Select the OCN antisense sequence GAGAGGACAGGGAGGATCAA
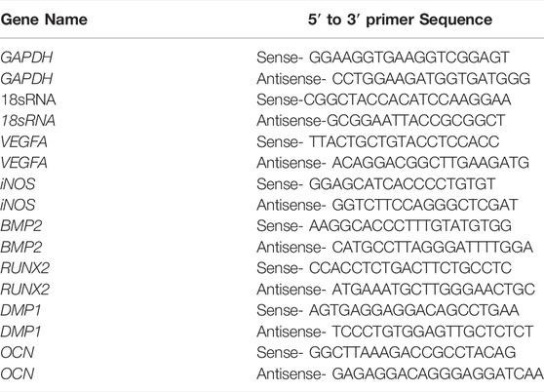The width and height of the screenshot is (544, 392). [438, 374]
